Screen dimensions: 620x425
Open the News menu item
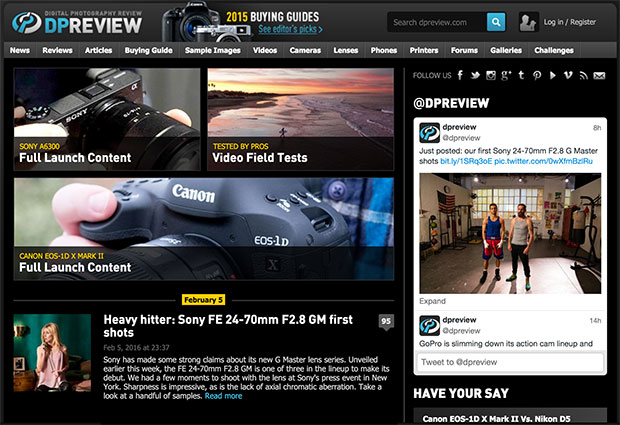(x=20, y=50)
